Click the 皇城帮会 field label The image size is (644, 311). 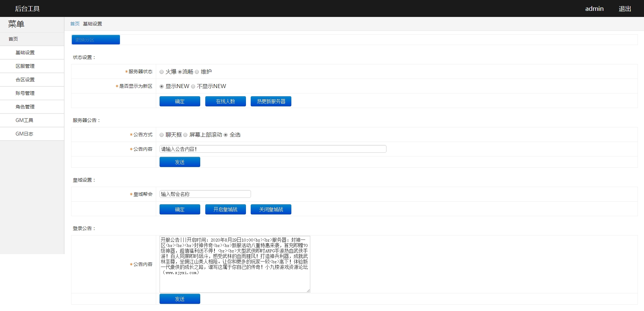coord(143,194)
